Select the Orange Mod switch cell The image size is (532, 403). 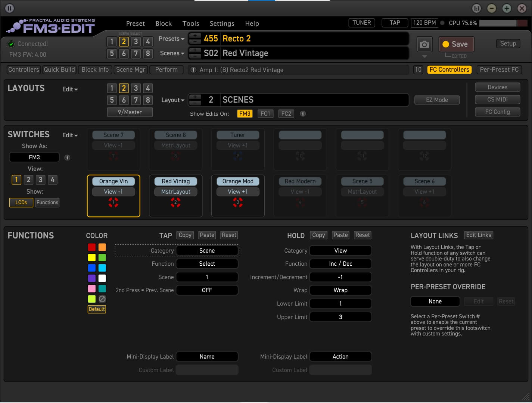(238, 196)
